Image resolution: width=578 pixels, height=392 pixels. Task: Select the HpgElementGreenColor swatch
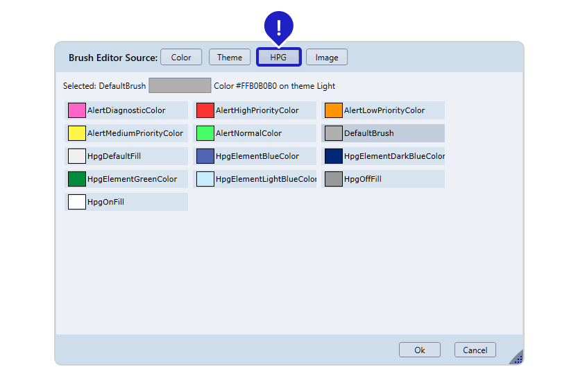[77, 179]
